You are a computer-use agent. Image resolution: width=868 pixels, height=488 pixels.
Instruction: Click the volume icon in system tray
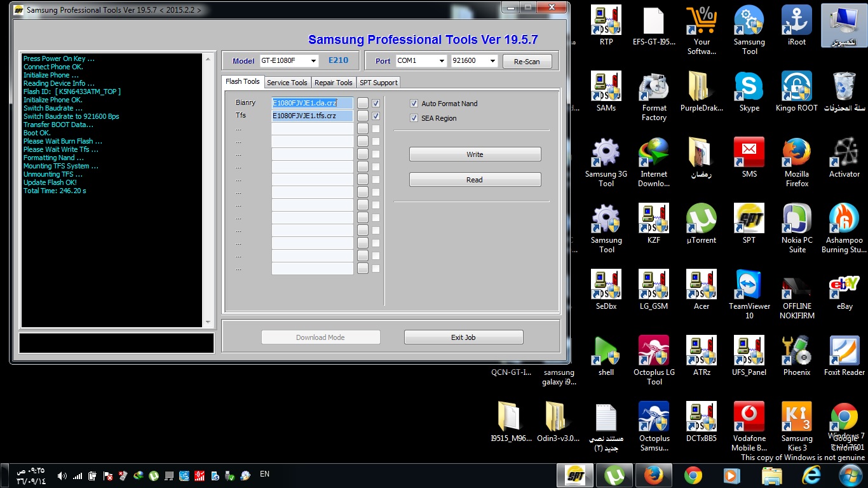pos(62,475)
